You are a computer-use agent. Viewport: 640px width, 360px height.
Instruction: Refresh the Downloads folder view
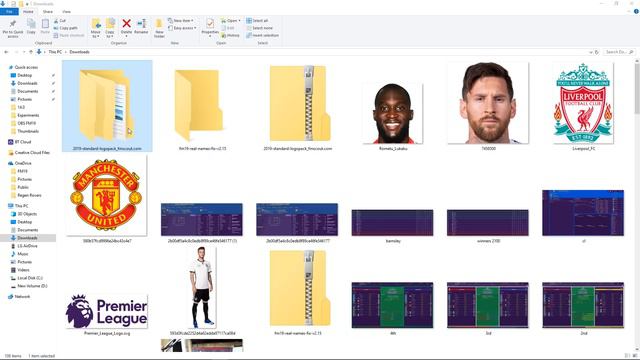597,52
